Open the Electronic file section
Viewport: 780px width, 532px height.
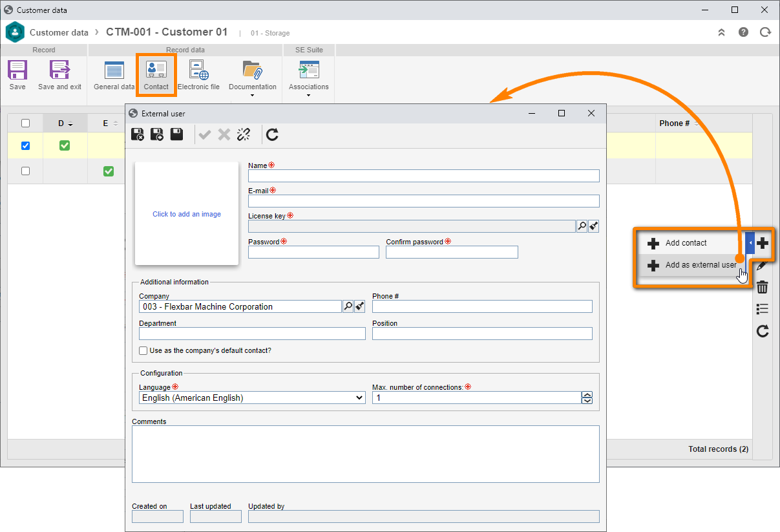pos(198,76)
